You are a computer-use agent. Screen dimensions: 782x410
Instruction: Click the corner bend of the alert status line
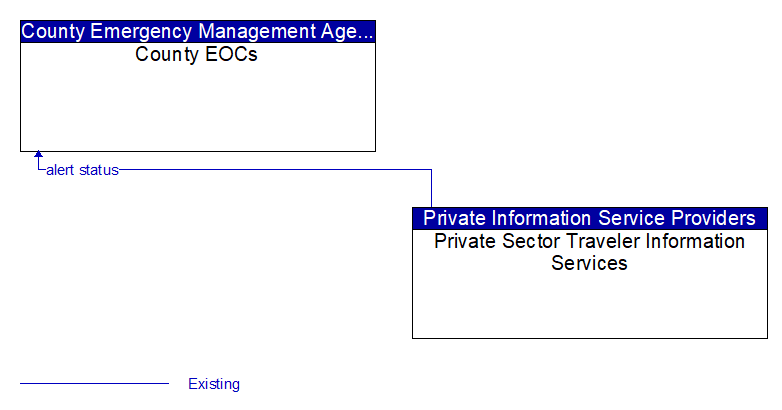tap(431, 170)
